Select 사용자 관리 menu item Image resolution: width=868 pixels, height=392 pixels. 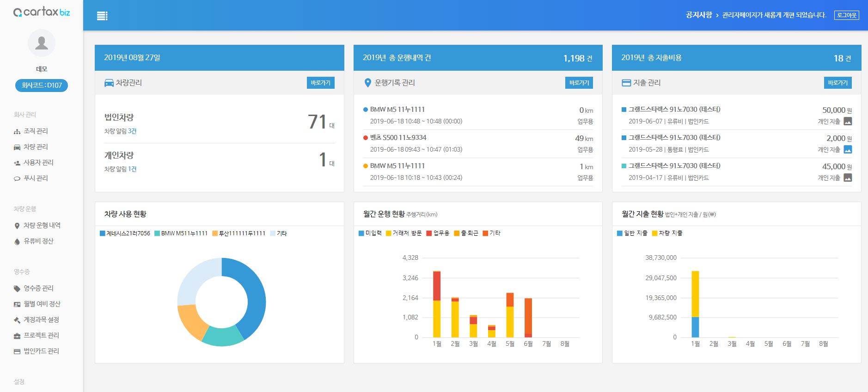click(38, 163)
